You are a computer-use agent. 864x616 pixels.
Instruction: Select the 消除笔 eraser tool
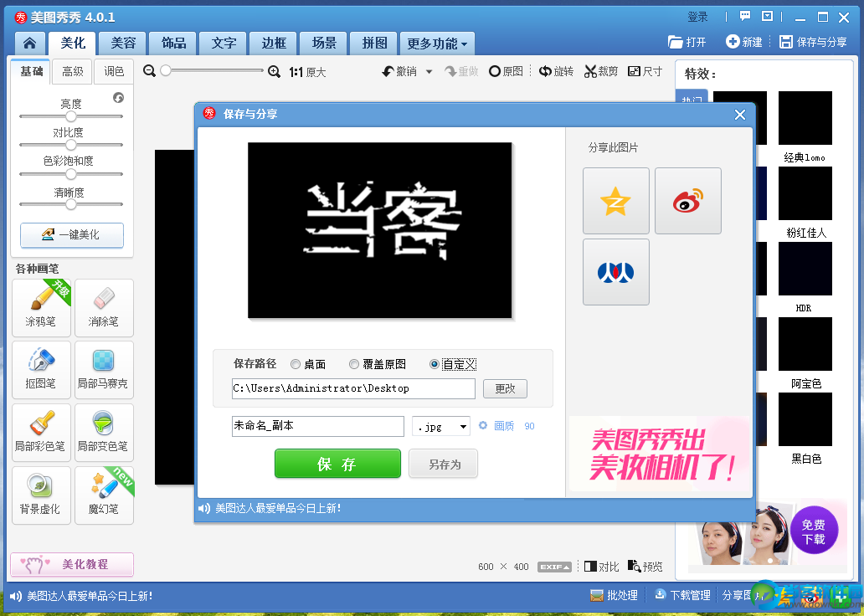point(104,308)
